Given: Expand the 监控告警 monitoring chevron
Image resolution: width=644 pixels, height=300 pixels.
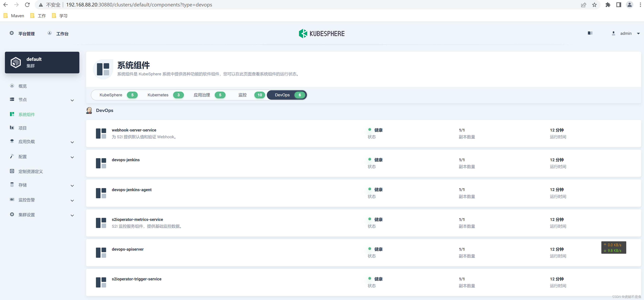Looking at the screenshot, I should click(72, 201).
